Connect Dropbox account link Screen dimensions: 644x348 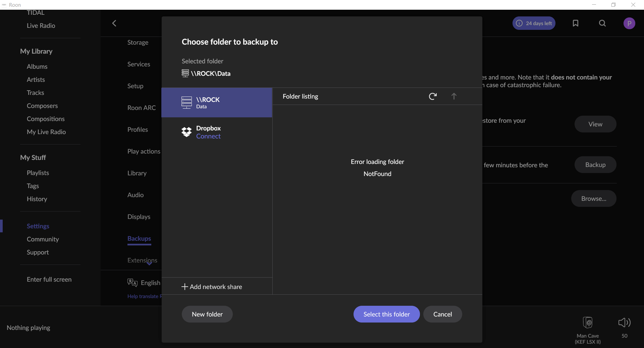pos(208,136)
